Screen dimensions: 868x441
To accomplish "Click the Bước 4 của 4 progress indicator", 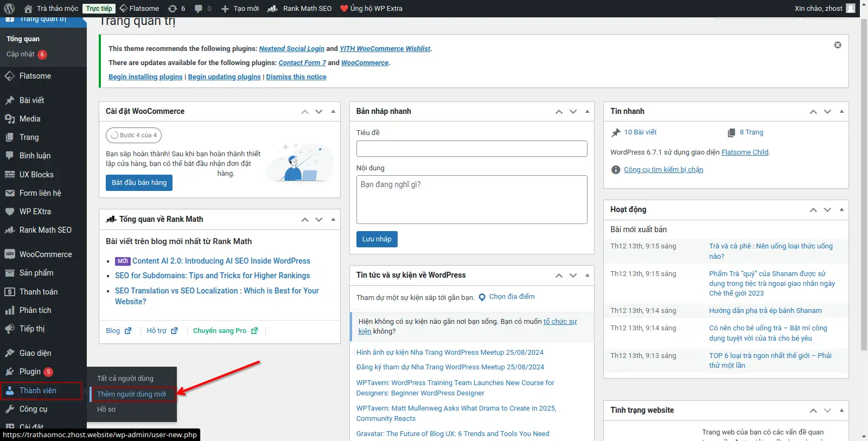I will point(133,135).
